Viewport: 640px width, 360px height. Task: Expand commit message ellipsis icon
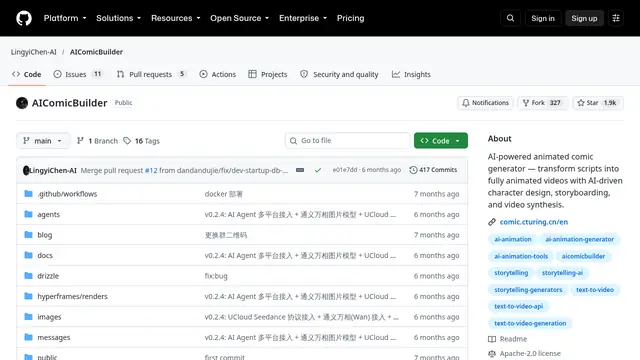[x=300, y=170]
